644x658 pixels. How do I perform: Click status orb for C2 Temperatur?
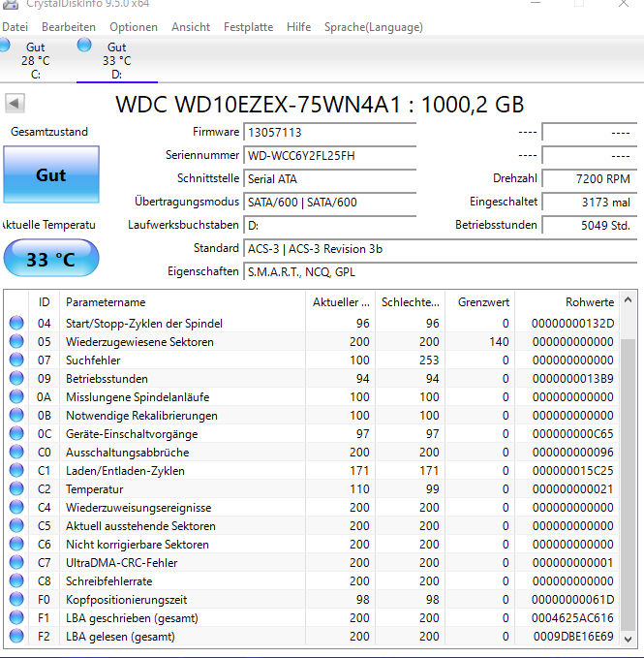point(16,489)
